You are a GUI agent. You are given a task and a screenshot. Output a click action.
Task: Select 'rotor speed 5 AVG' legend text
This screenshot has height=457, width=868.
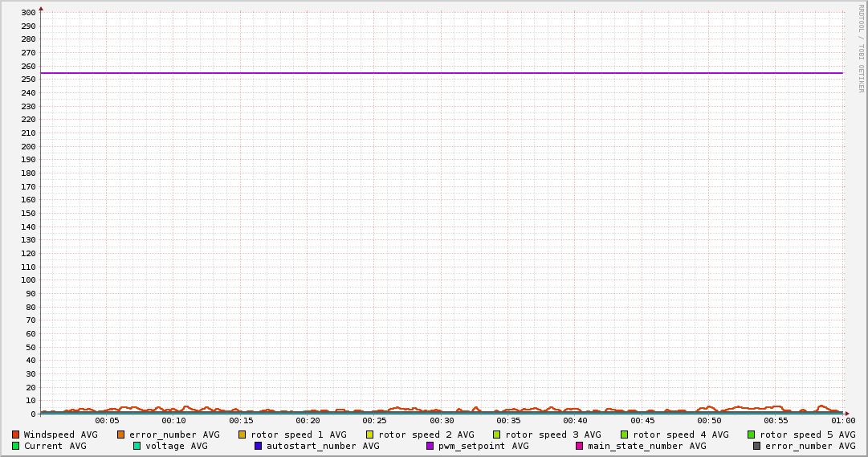(808, 435)
